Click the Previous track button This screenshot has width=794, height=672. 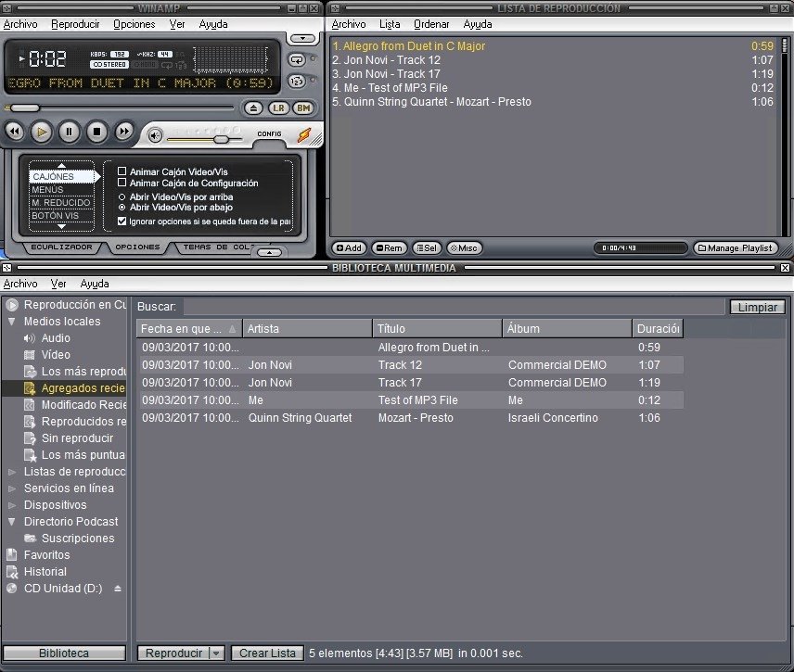(15, 132)
